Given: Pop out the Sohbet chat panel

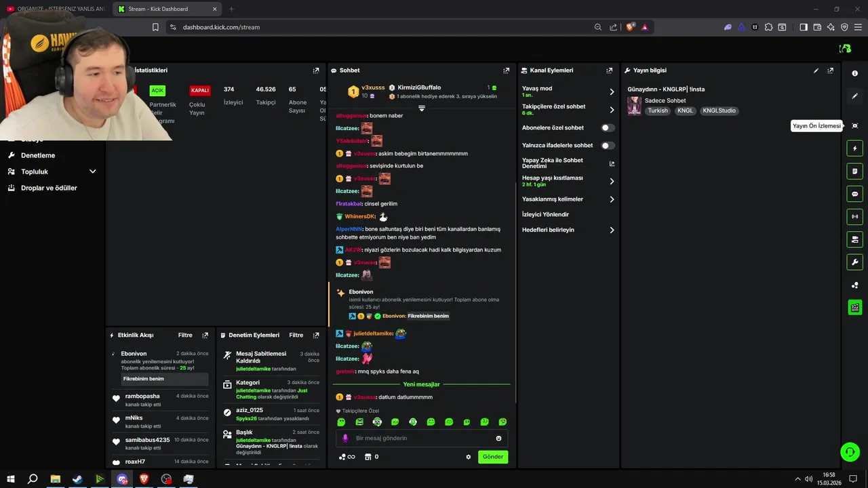Looking at the screenshot, I should tap(506, 70).
